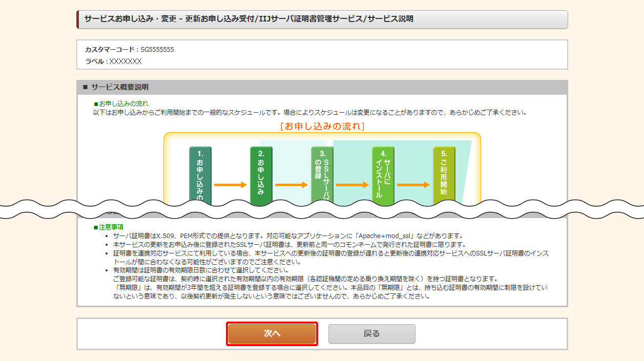Click the note mentioning Apache+mod_ssl

click(288, 236)
